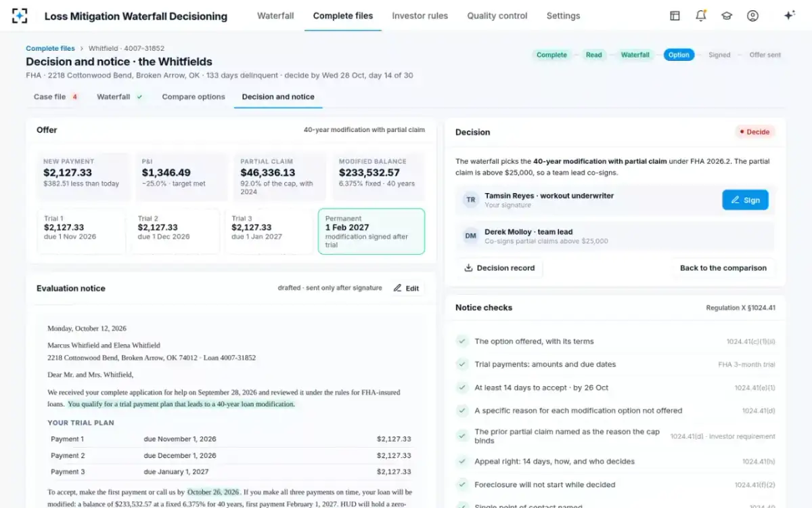Switch to the Case file tab
This screenshot has height=508, width=812.
coord(55,97)
